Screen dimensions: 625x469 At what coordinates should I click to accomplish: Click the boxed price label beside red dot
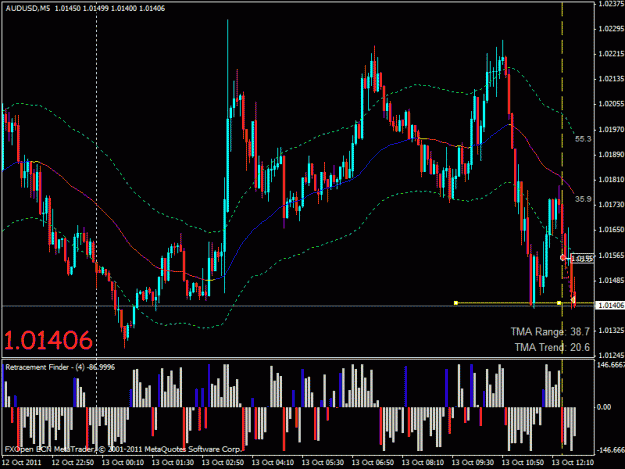coord(582,259)
